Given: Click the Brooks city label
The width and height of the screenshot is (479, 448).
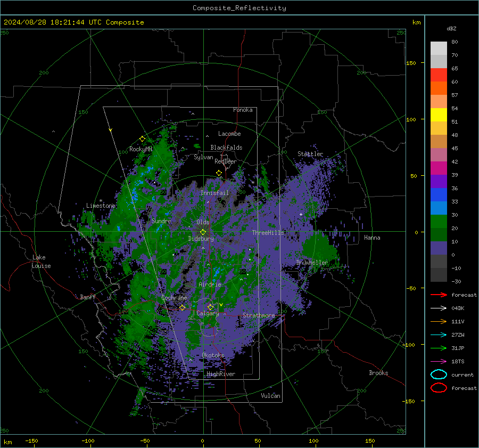Looking at the screenshot, I should (x=378, y=373).
